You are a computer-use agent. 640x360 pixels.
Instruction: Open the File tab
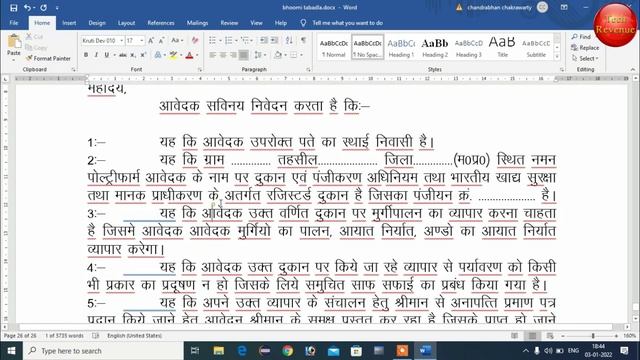(x=14, y=23)
